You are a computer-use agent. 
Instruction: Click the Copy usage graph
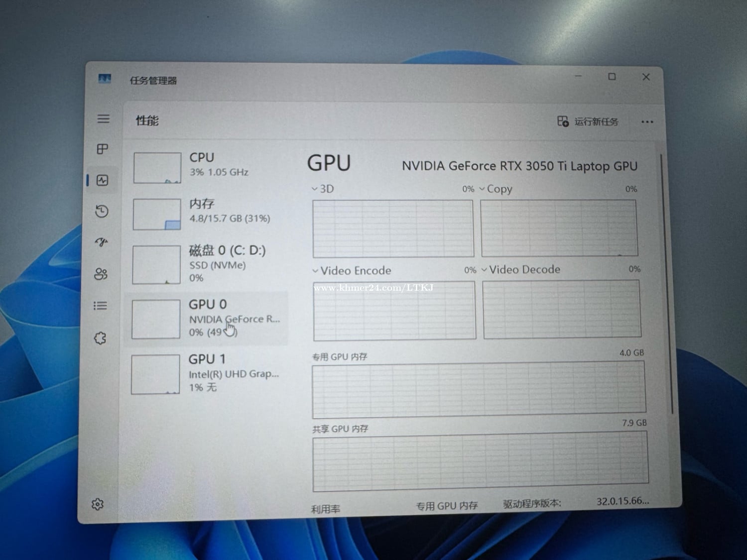pos(559,228)
